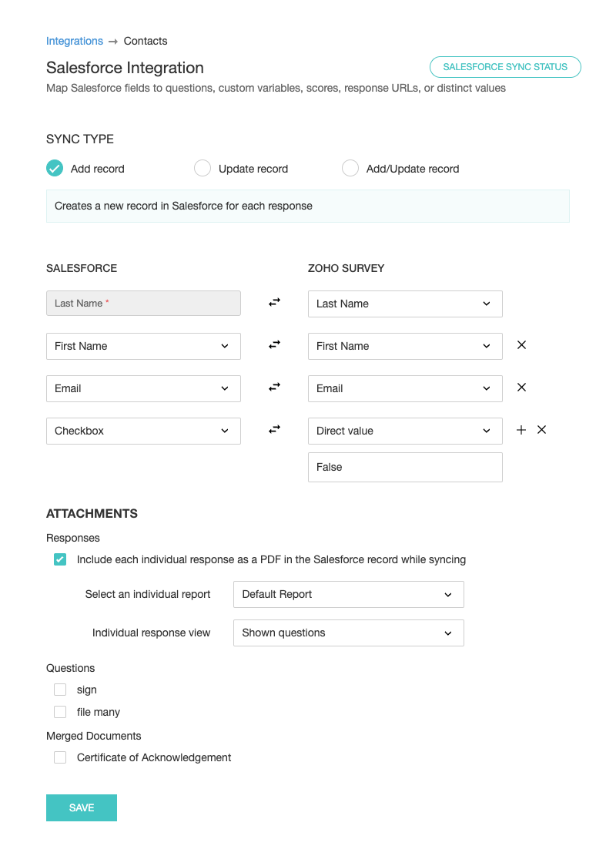Click swap arrows in First Name row
Screen dimensions: 616x856
274,345
